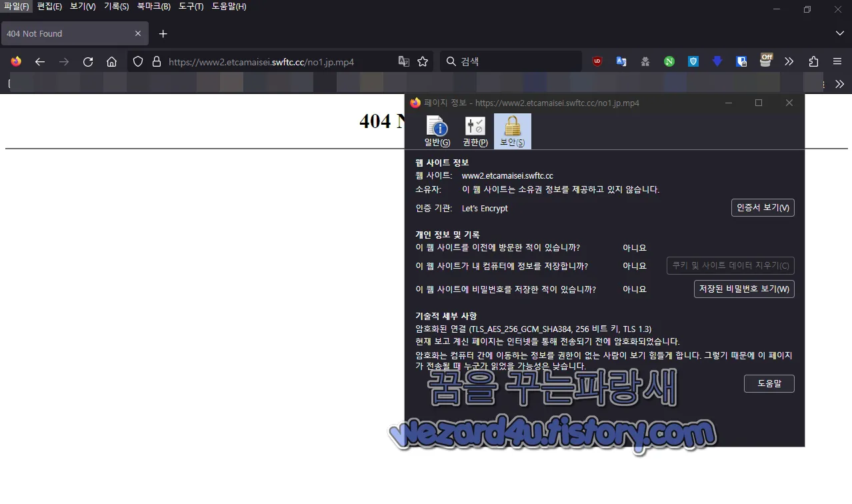The image size is (852, 504).
Task: Open the 보기(V) menu
Action: pyautogui.click(x=83, y=7)
